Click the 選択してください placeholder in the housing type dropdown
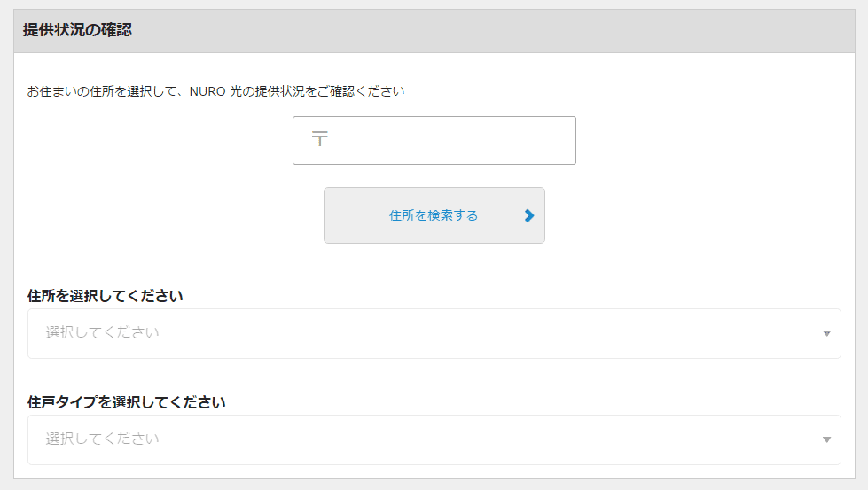 point(103,439)
